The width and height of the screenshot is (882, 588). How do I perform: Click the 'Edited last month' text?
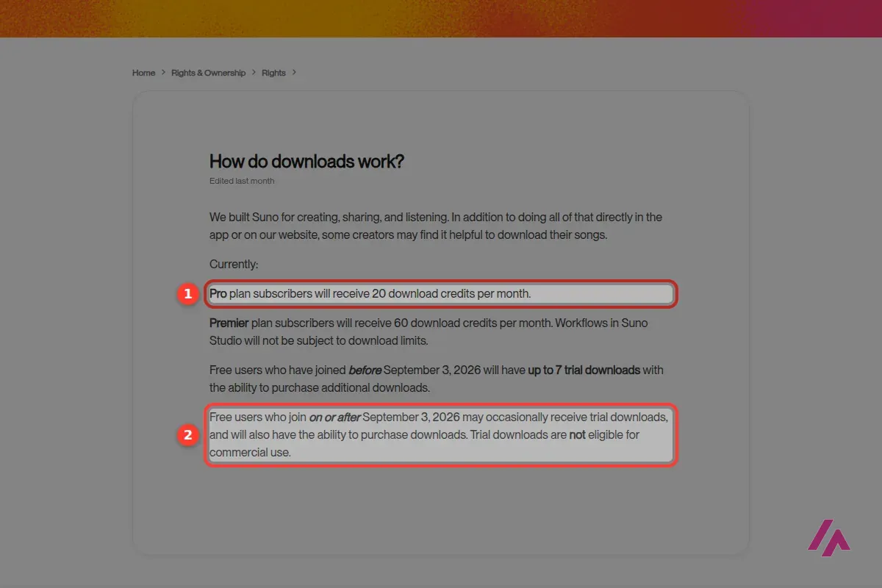coord(242,181)
